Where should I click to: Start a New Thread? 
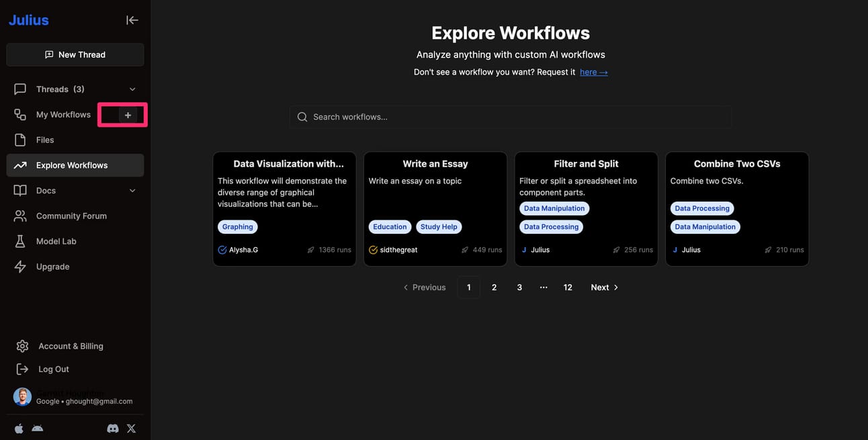[x=75, y=54]
